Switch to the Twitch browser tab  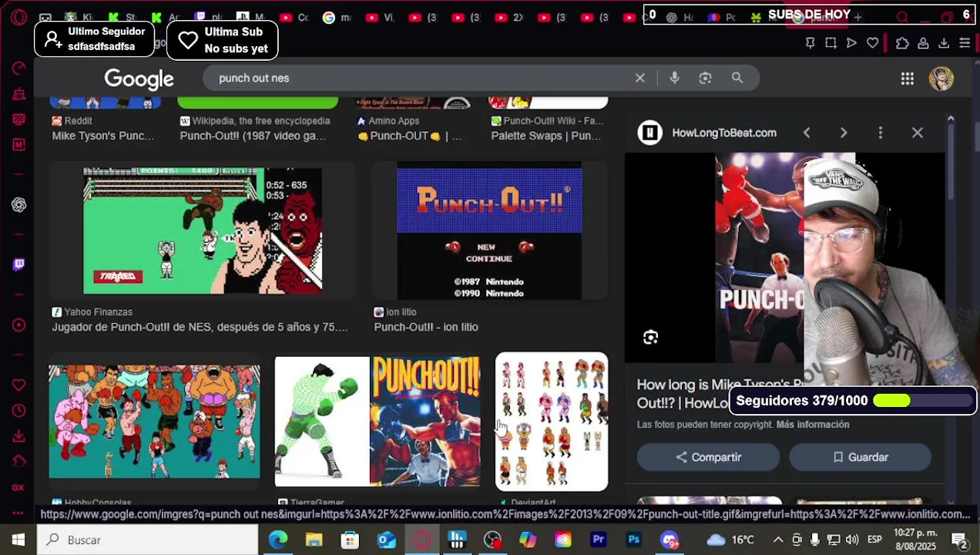point(207,17)
